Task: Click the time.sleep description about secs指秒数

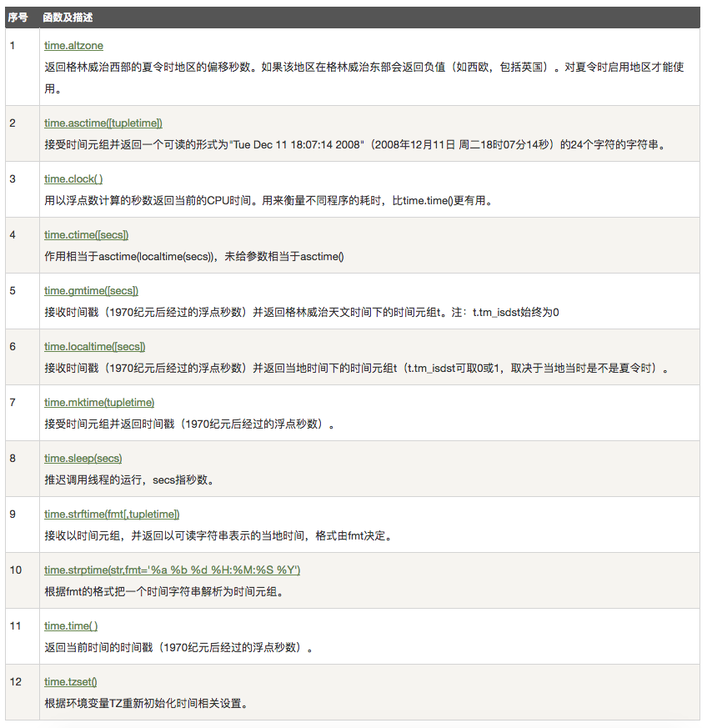Action: coord(128,479)
